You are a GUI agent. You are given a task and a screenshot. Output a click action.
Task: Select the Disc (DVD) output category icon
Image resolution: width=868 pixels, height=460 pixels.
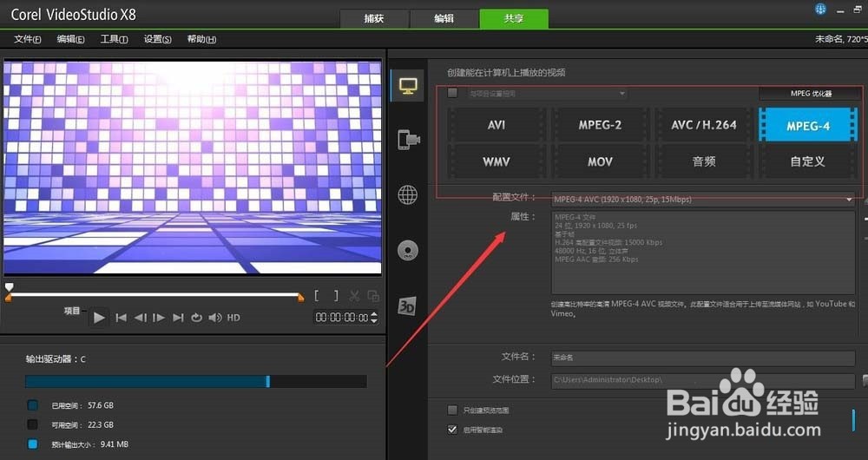click(x=408, y=251)
